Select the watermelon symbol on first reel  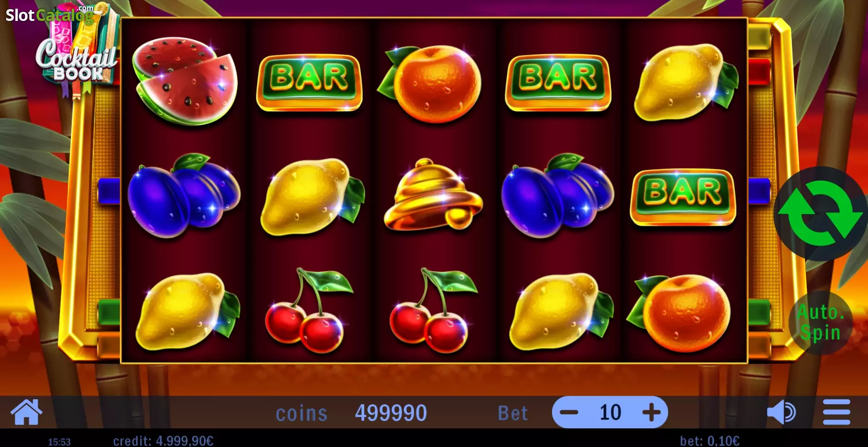click(185, 81)
